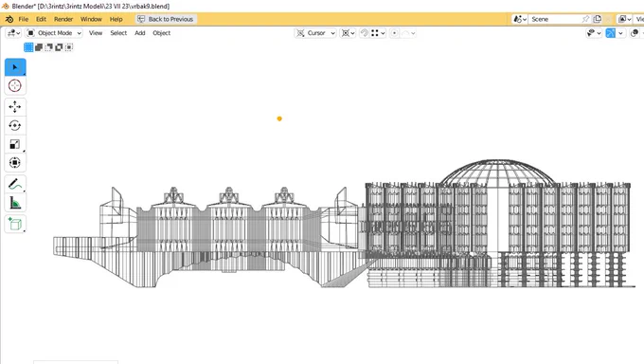The height and width of the screenshot is (364, 644).
Task: Select the Move tool
Action: (x=15, y=107)
